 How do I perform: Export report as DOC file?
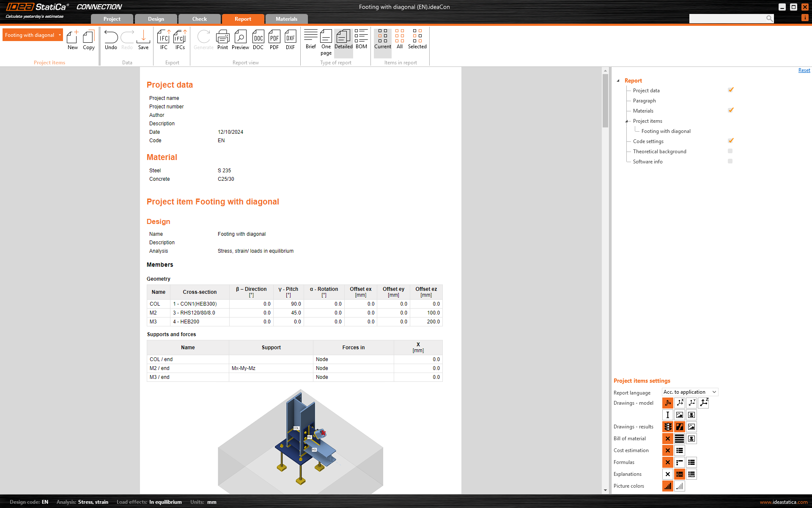pos(258,40)
